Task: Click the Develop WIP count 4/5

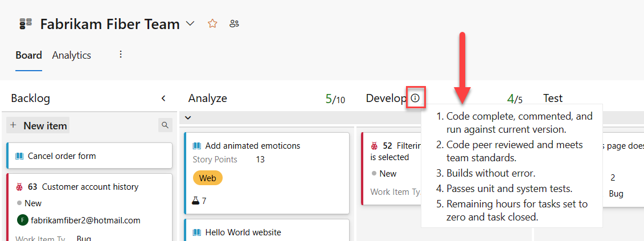Action: [x=515, y=99]
